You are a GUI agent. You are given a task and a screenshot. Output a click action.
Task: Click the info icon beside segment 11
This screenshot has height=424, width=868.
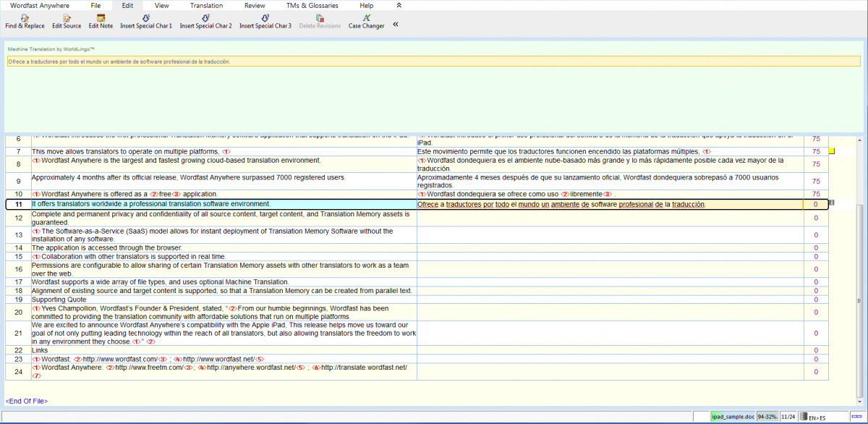(x=832, y=203)
